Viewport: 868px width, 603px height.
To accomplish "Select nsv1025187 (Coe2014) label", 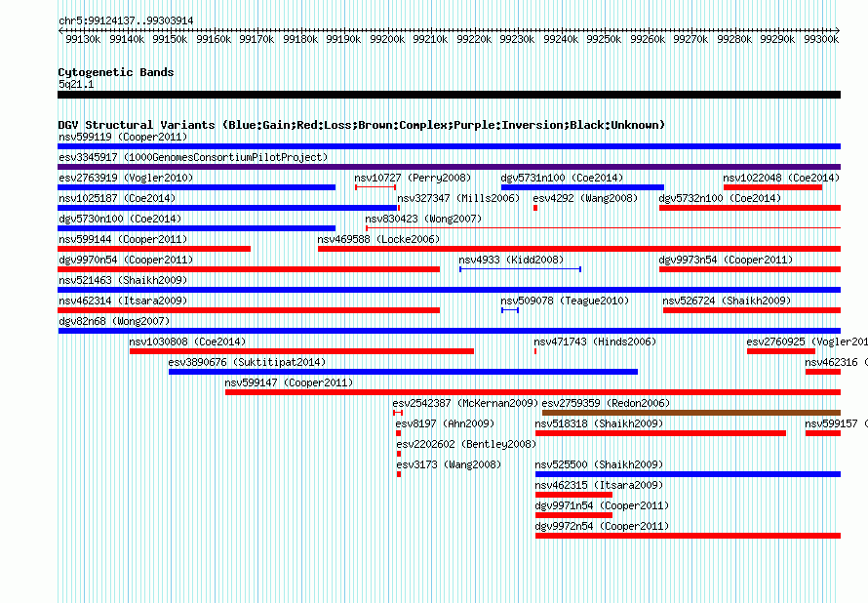I will tap(117, 198).
